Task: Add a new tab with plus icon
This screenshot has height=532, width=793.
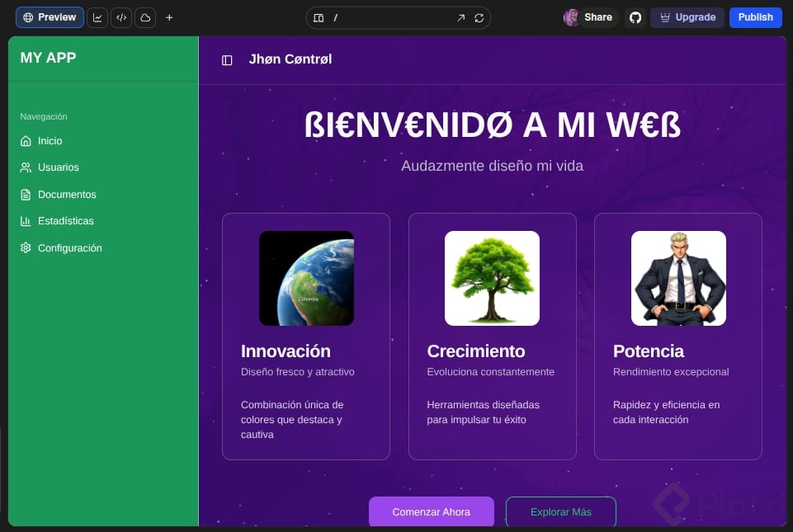Action: point(169,17)
